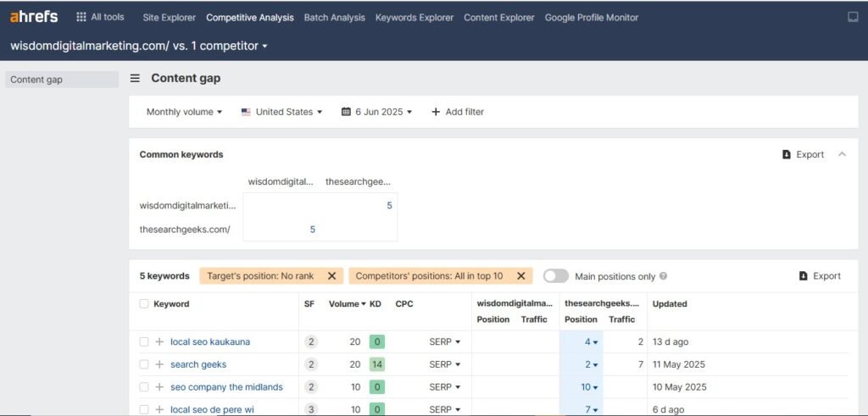
Task: Check the box for local seo de pere wi
Action: point(144,409)
